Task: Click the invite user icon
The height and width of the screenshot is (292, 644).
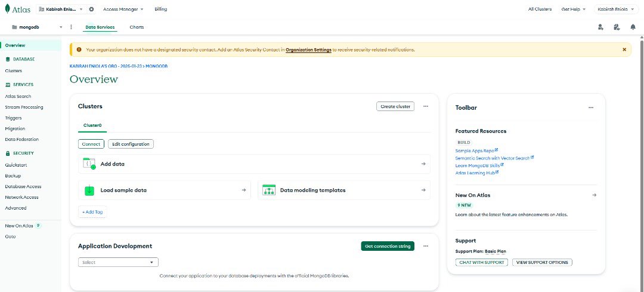Action: 600,27
